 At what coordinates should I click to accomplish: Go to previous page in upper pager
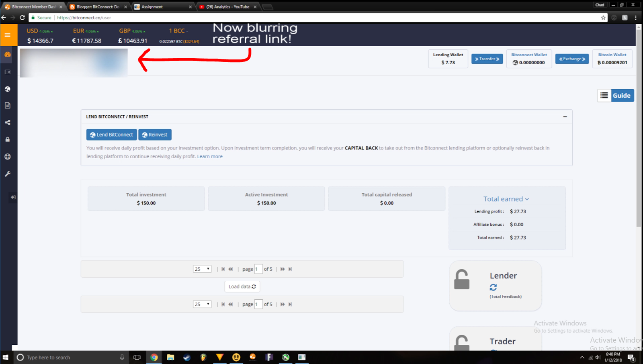pos(231,269)
